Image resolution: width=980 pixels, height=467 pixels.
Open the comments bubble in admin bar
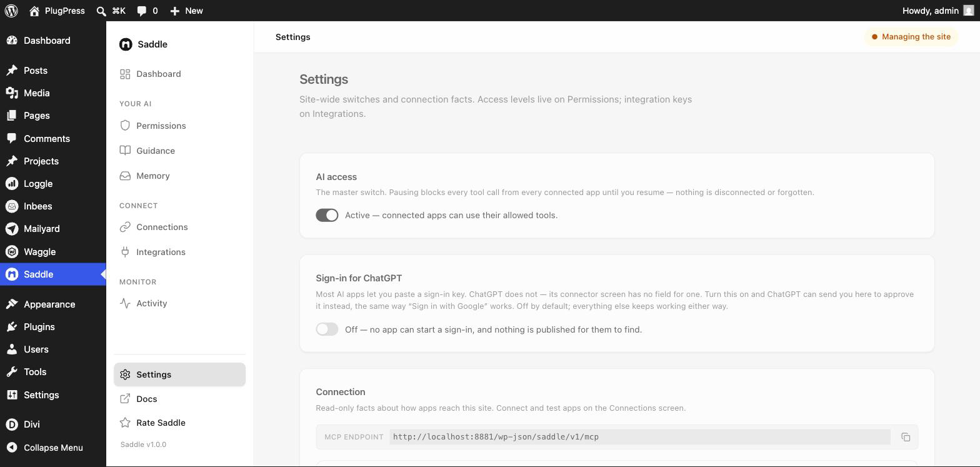147,11
